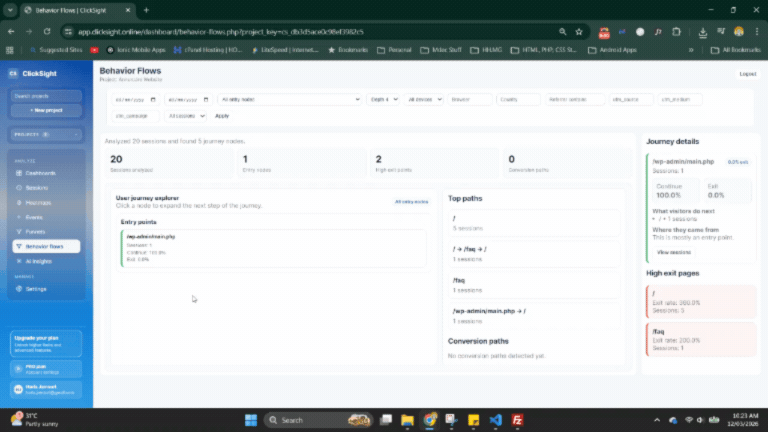Open Heatmaps in the sidebar
Screen dimensions: 768x432
pyautogui.click(x=38, y=202)
